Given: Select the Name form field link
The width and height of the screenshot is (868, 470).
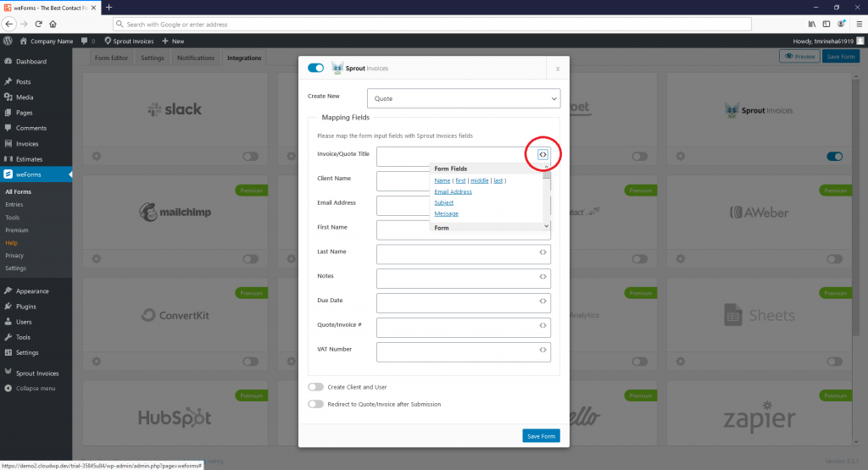Looking at the screenshot, I should pos(442,181).
